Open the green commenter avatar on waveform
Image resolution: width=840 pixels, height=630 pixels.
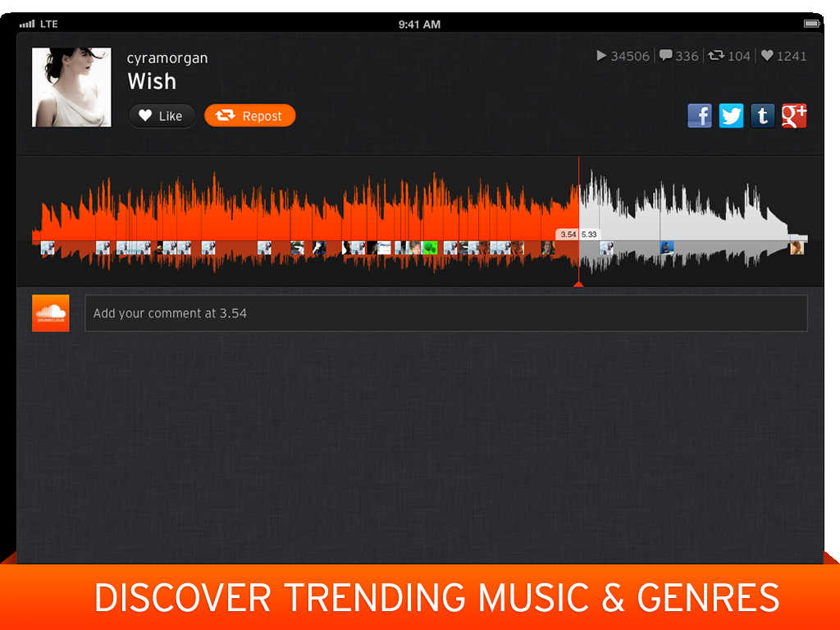pos(430,248)
